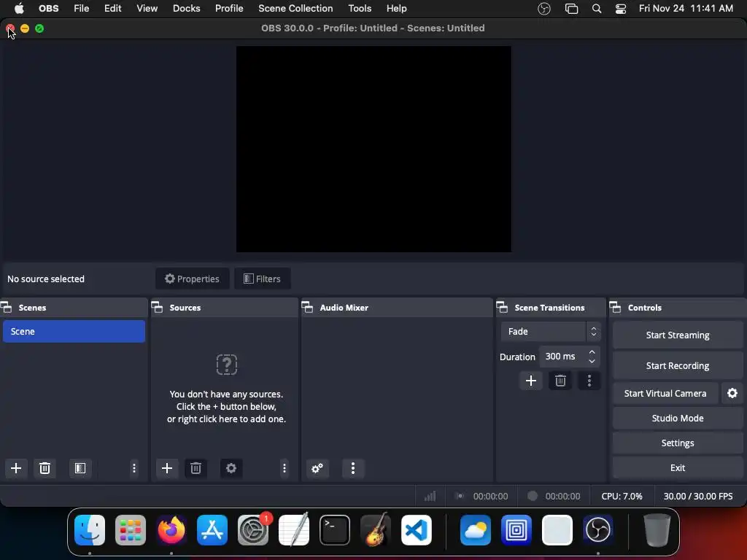
Task: Float the Scenes dock via its title icon
Action: click(x=6, y=307)
